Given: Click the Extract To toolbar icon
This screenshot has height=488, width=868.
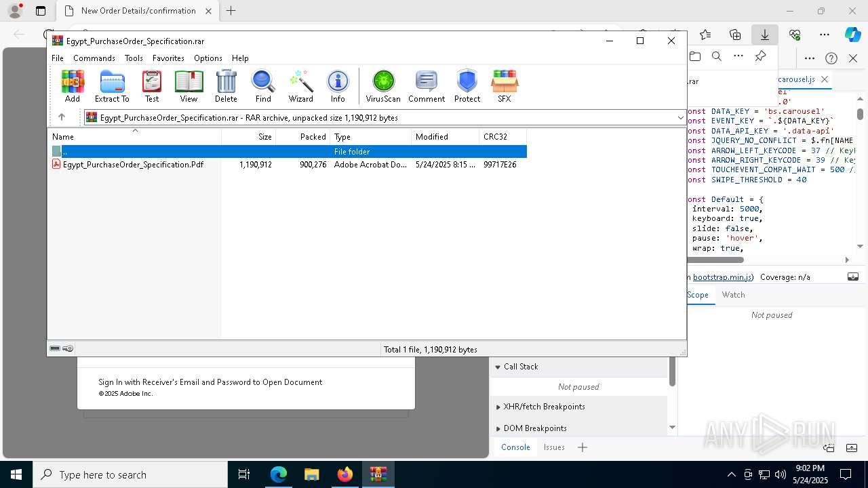Looking at the screenshot, I should coord(112,86).
